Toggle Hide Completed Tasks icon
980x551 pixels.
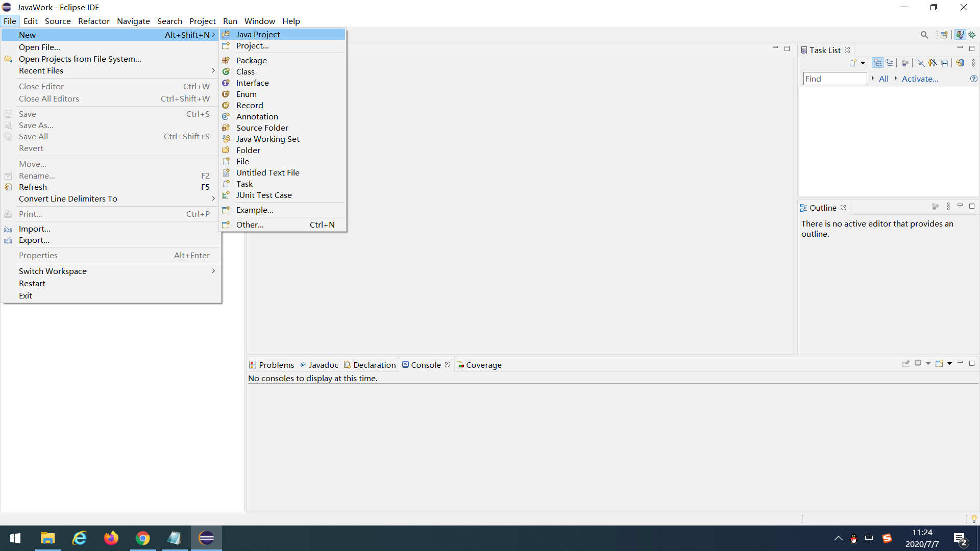[x=920, y=63]
